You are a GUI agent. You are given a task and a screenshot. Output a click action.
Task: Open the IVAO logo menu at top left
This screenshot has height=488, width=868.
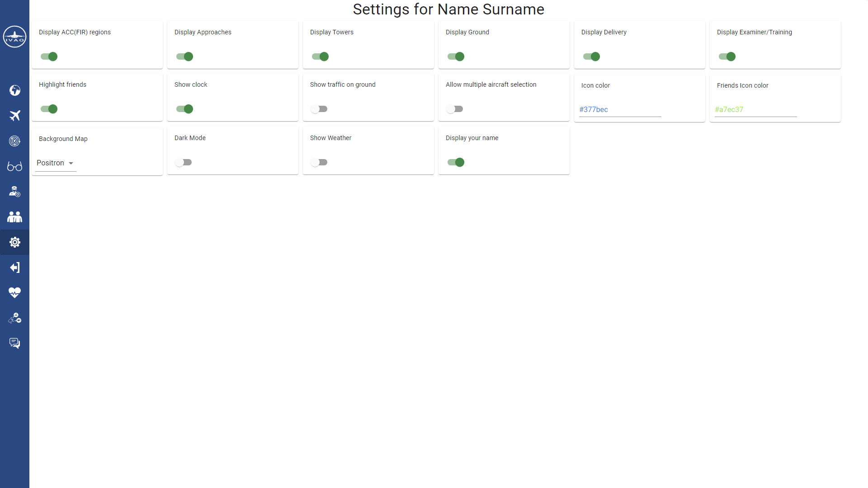pos(14,37)
